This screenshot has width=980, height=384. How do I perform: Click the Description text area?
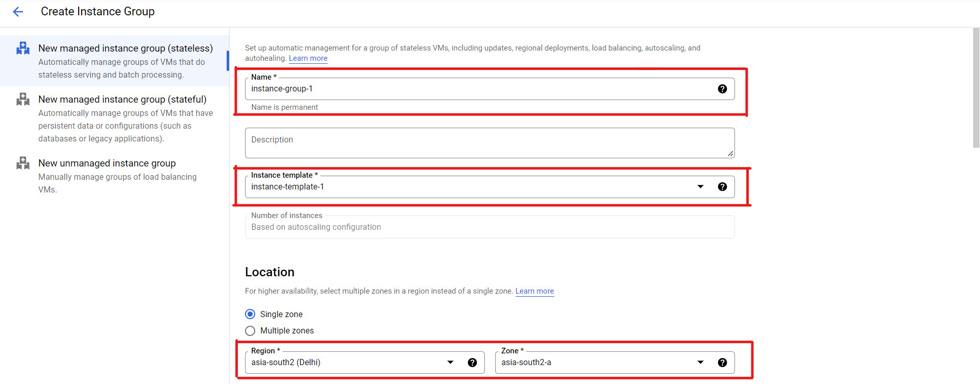(x=489, y=143)
